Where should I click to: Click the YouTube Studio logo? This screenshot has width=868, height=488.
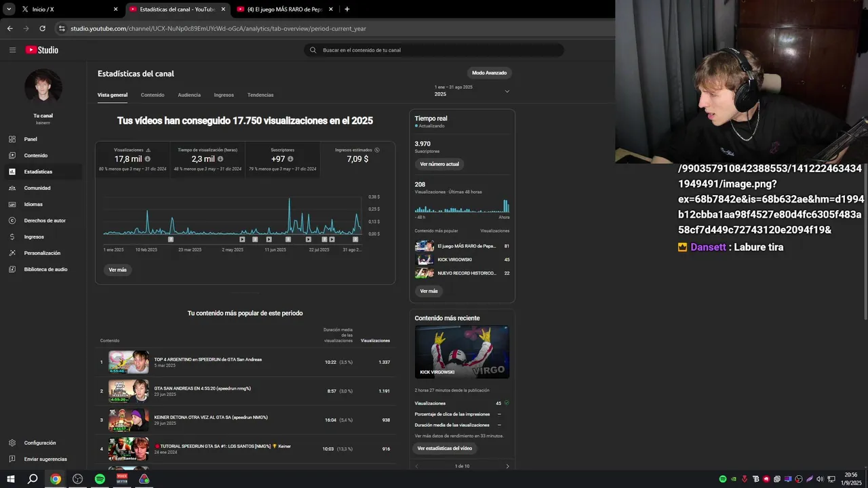(x=42, y=49)
